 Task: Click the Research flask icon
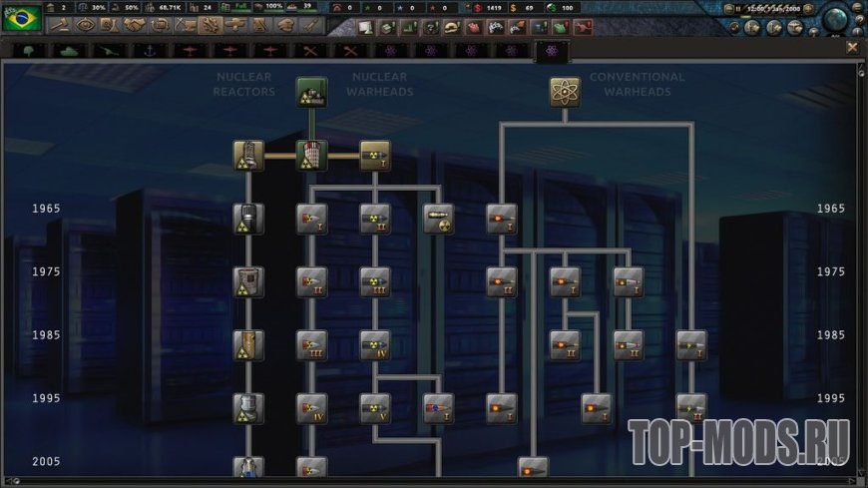click(x=110, y=25)
